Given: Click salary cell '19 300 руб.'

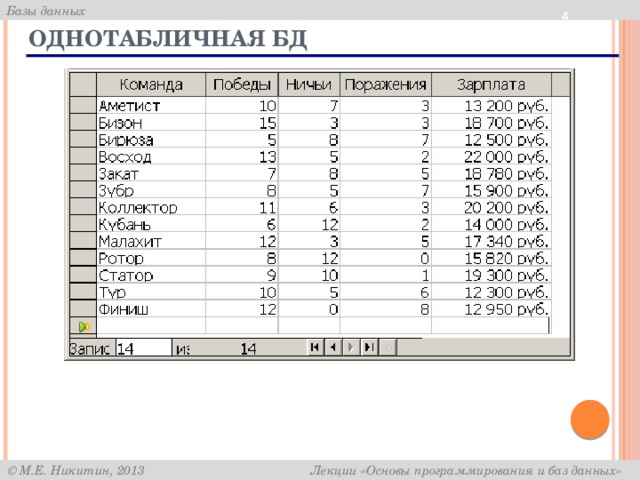Looking at the screenshot, I should click(x=491, y=275).
